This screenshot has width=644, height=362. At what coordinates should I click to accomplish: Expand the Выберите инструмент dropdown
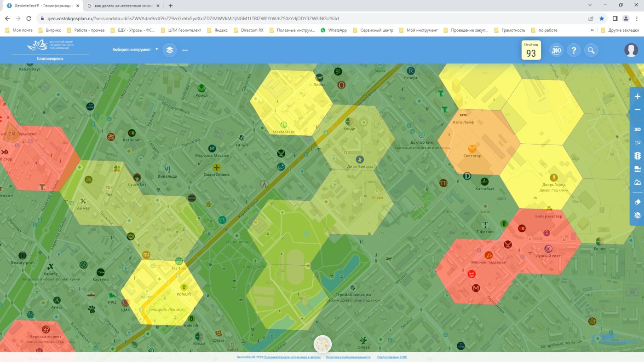(135, 49)
